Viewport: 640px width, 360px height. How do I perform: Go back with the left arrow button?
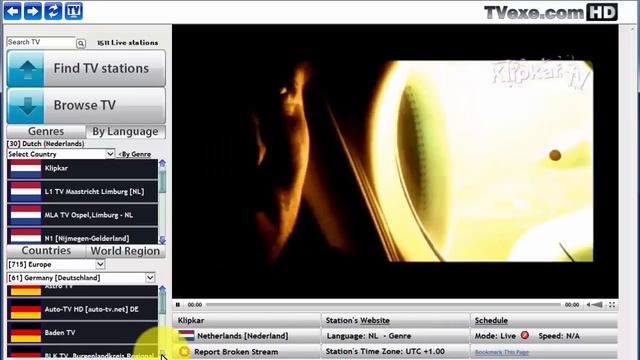pyautogui.click(x=13, y=11)
